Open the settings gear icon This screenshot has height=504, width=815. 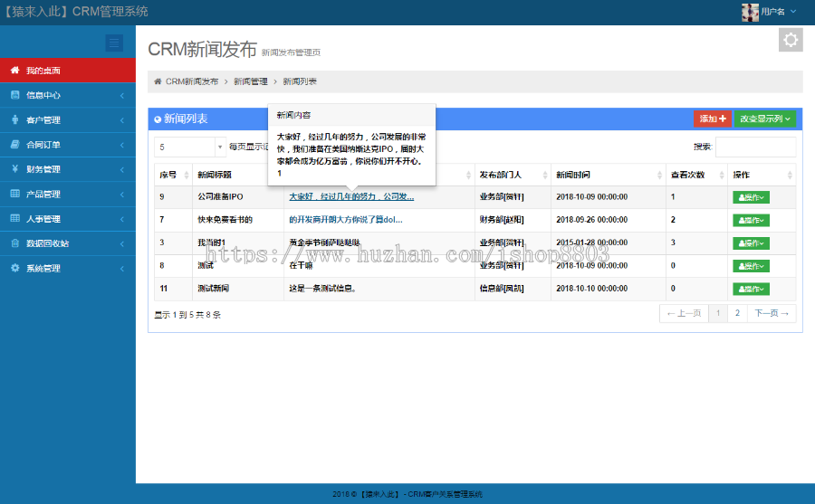(x=791, y=40)
